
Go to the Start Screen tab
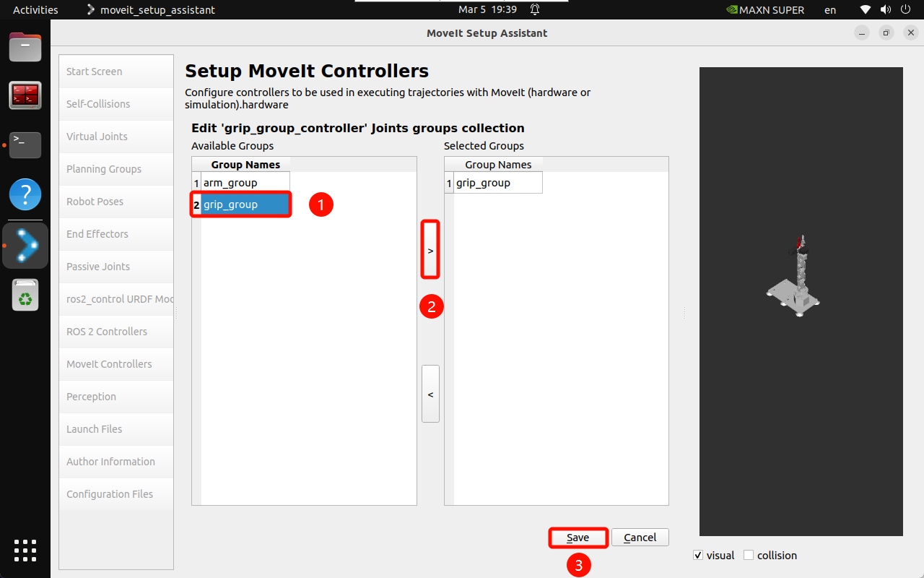point(116,72)
